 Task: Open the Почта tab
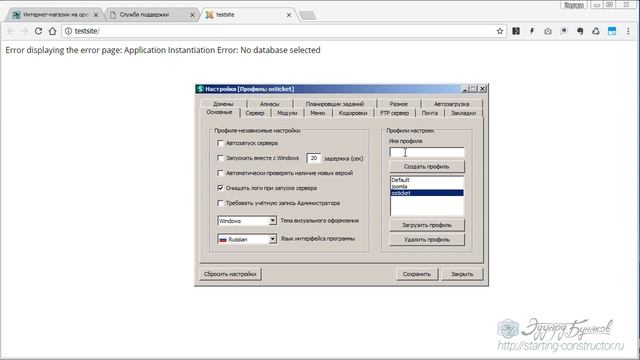point(429,113)
